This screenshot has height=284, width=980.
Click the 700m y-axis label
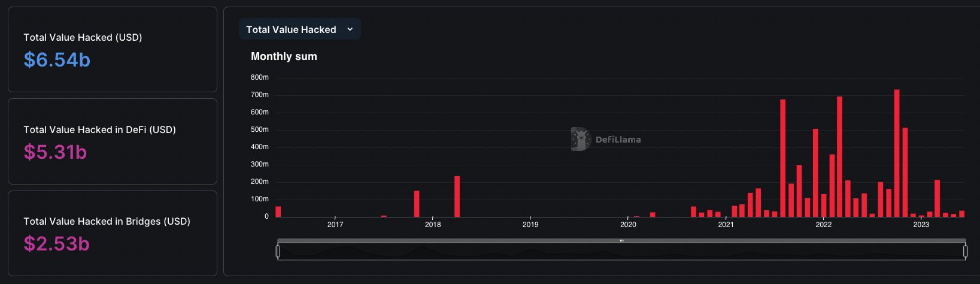click(x=260, y=95)
